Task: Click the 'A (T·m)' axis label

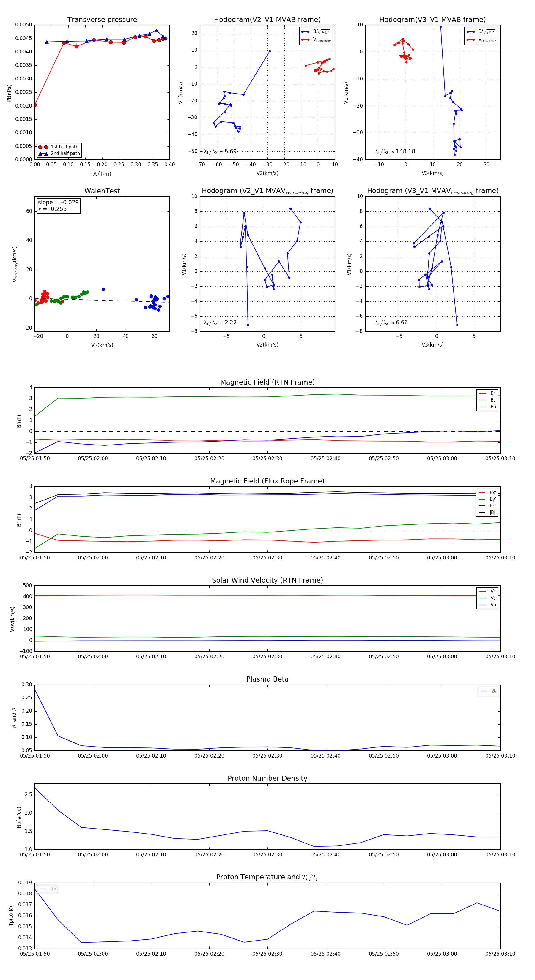Action: click(102, 174)
